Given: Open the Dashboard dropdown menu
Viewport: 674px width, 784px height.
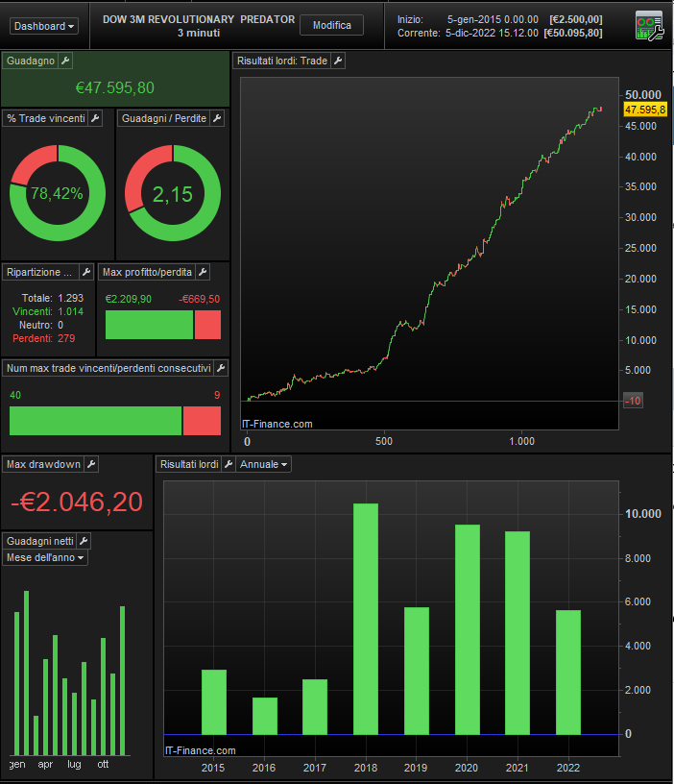Looking at the screenshot, I should coord(44,26).
